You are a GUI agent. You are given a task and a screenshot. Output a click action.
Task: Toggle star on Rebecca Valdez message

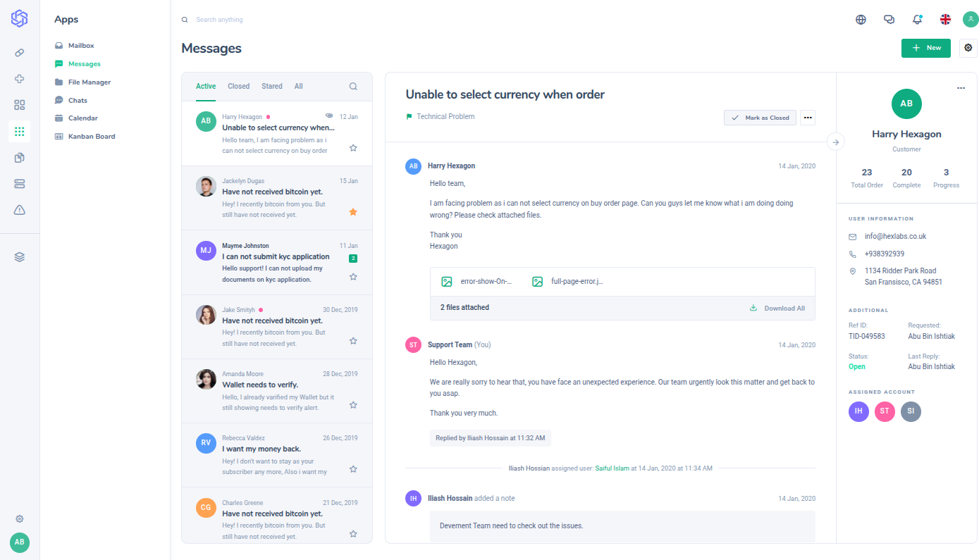(353, 469)
